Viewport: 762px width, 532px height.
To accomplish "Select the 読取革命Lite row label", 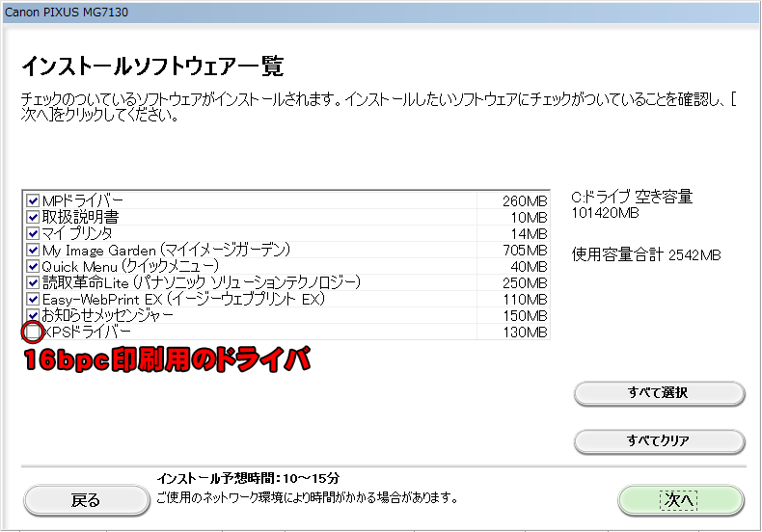I will (202, 283).
